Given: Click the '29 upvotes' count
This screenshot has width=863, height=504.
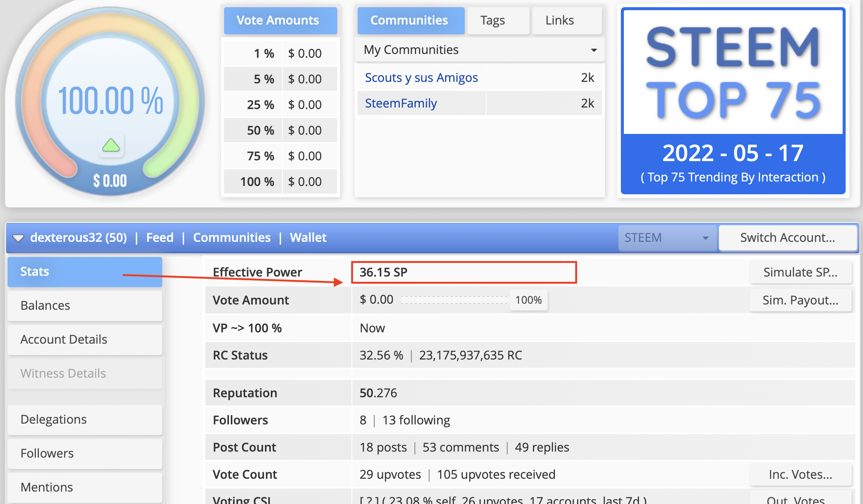Looking at the screenshot, I should (390, 474).
